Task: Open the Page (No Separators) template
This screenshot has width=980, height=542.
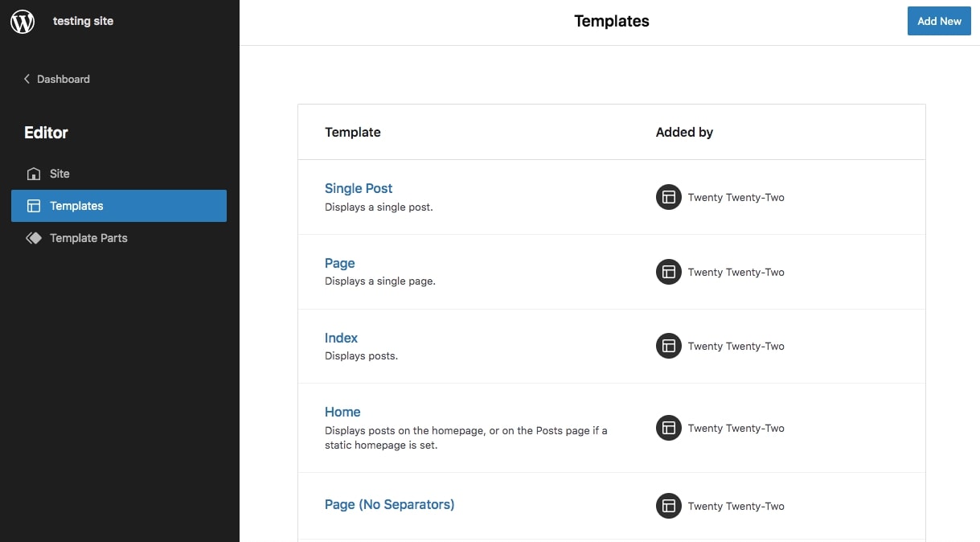Action: coord(389,504)
